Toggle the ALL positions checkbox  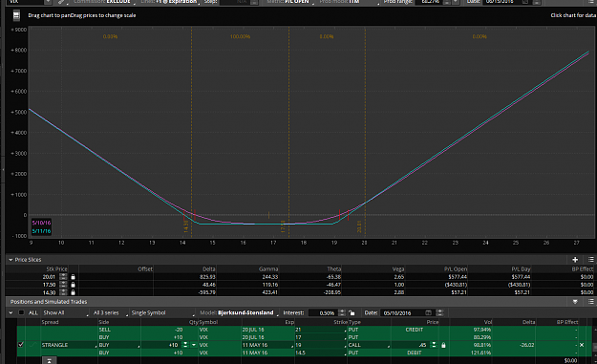(21, 312)
